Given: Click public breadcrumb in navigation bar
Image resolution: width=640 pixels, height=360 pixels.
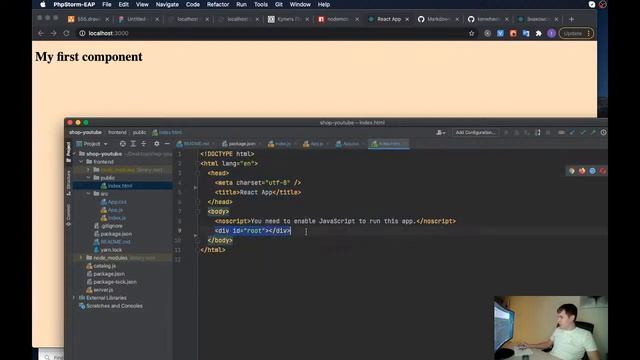Looking at the screenshot, I should (139, 132).
